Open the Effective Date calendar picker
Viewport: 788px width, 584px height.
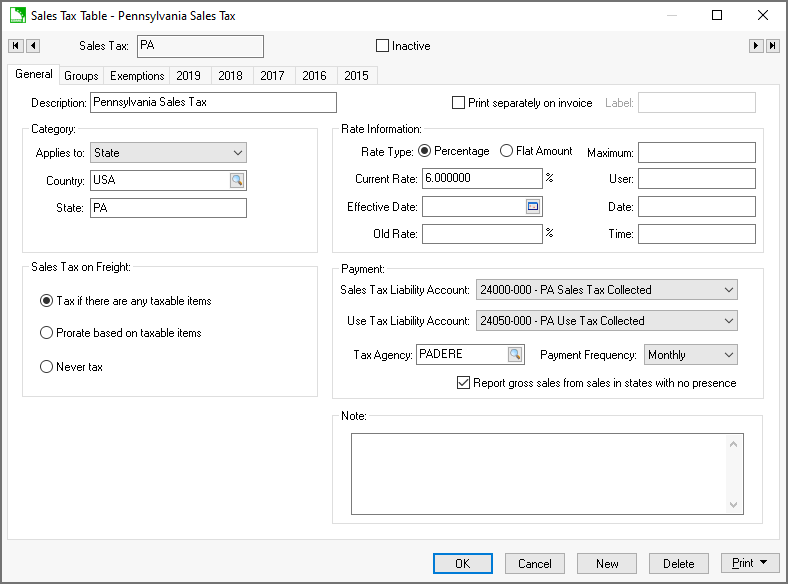pos(533,207)
